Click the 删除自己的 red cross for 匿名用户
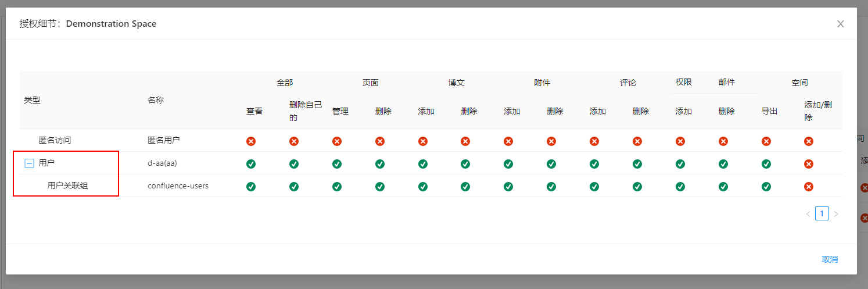The width and height of the screenshot is (868, 289). (x=294, y=141)
